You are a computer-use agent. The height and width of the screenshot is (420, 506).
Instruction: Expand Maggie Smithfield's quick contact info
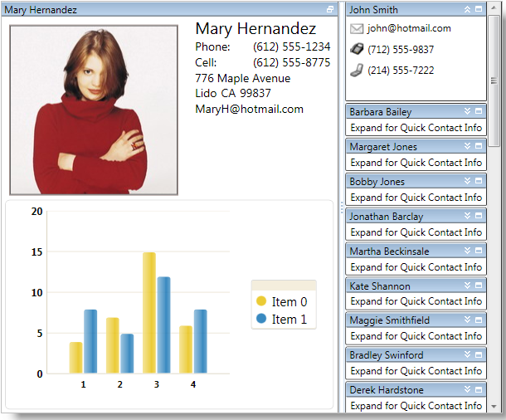point(467,320)
